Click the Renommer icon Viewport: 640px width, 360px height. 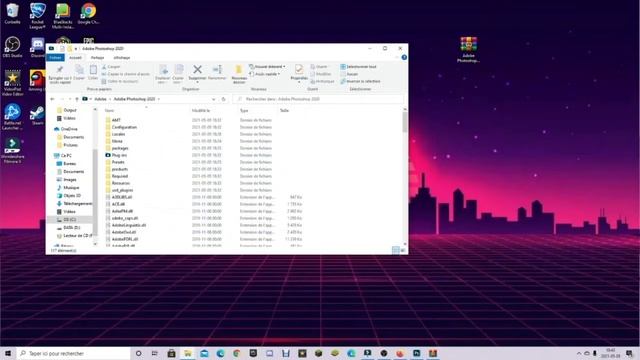218,69
